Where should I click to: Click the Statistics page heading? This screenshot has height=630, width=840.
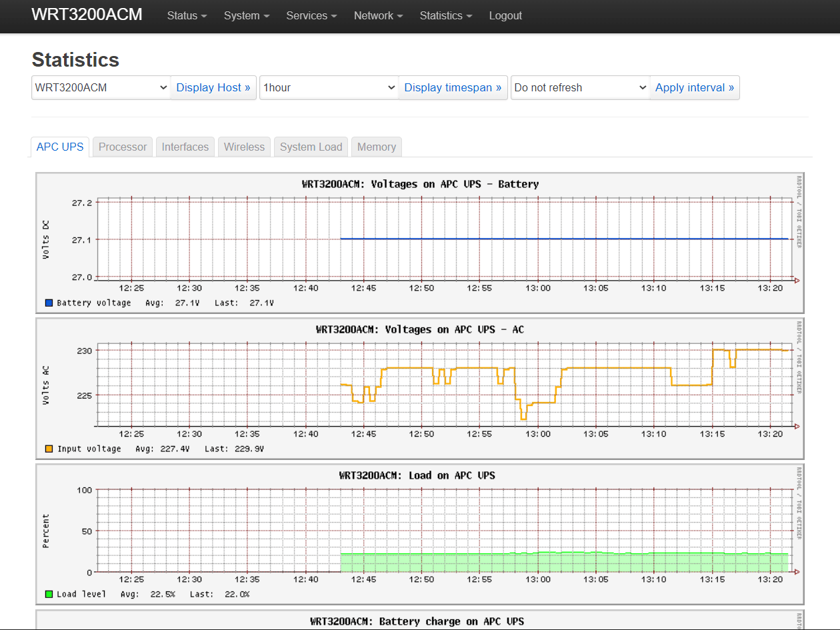point(75,60)
